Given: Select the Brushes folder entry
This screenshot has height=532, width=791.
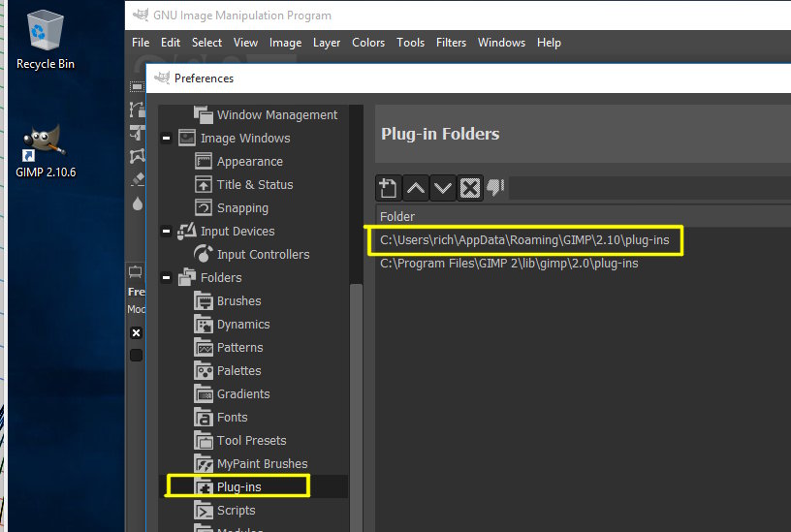Looking at the screenshot, I should [239, 301].
